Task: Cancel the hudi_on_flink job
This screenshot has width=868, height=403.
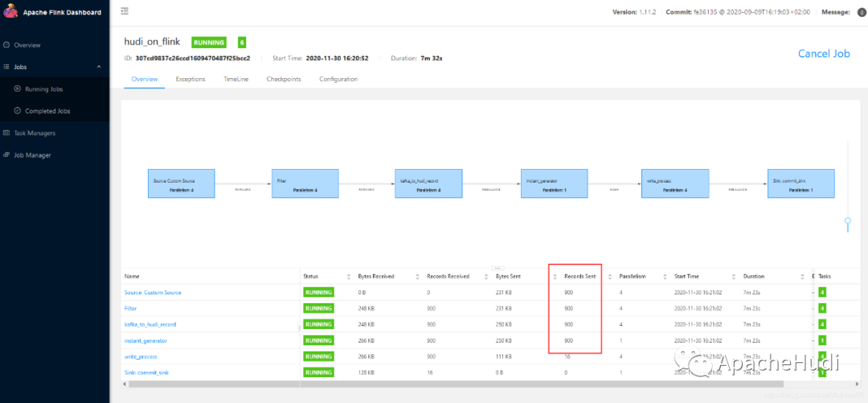Action: coord(823,54)
